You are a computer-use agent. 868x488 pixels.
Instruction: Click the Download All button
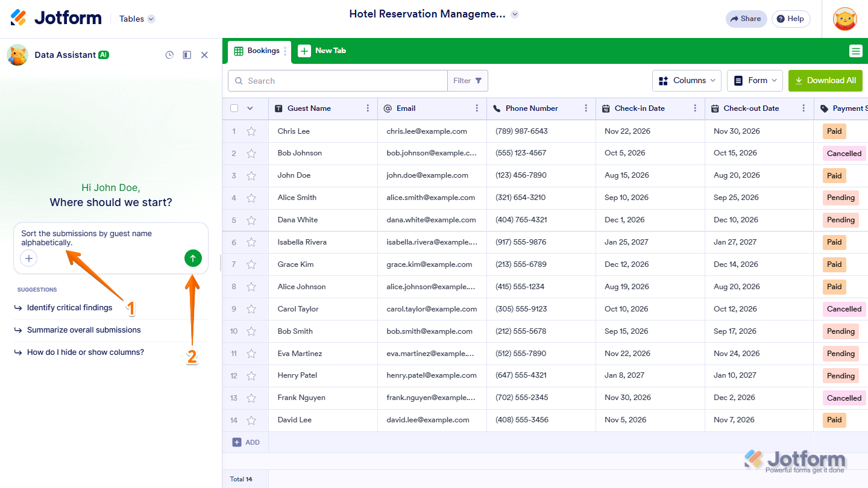coord(825,81)
